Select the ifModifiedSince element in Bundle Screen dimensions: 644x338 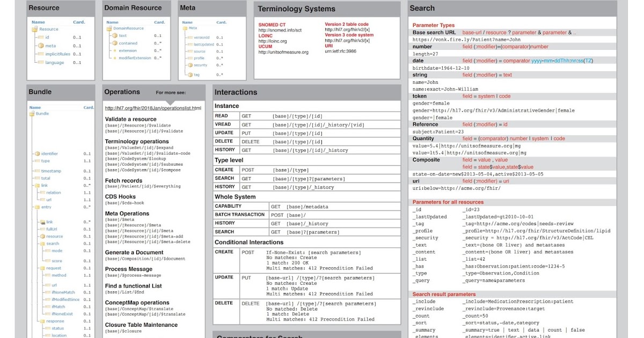[x=65, y=299]
